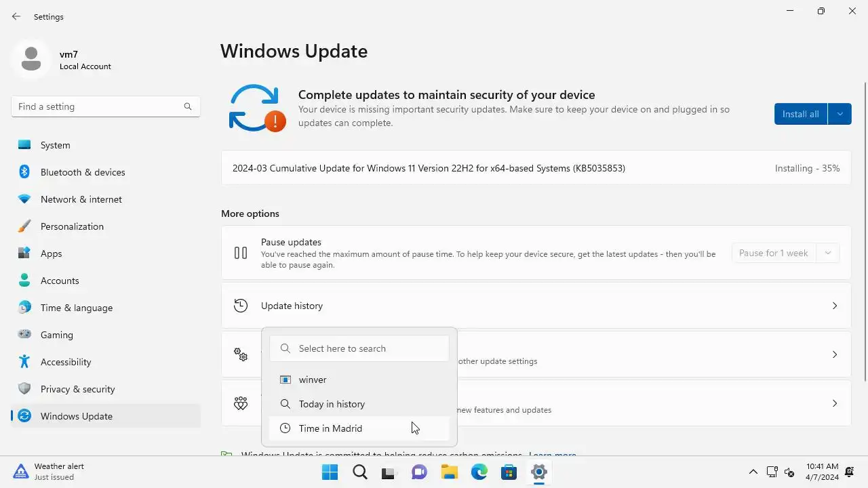Click the network icon in system tray
This screenshot has height=488, width=868.
pos(772,472)
